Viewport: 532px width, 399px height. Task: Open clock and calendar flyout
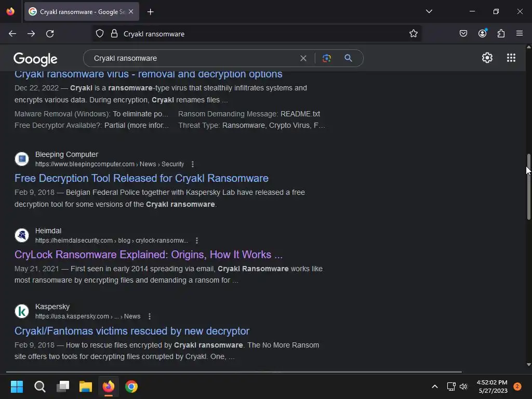point(492,387)
